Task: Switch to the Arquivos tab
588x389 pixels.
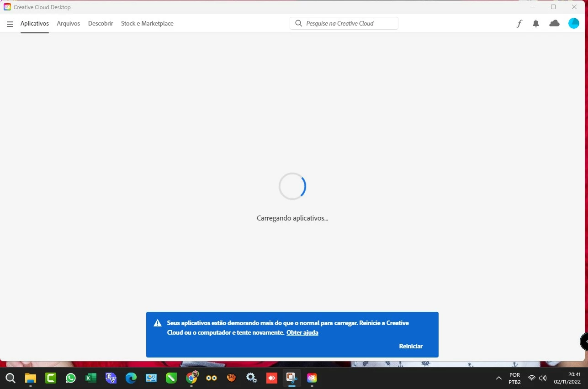Action: [x=69, y=24]
